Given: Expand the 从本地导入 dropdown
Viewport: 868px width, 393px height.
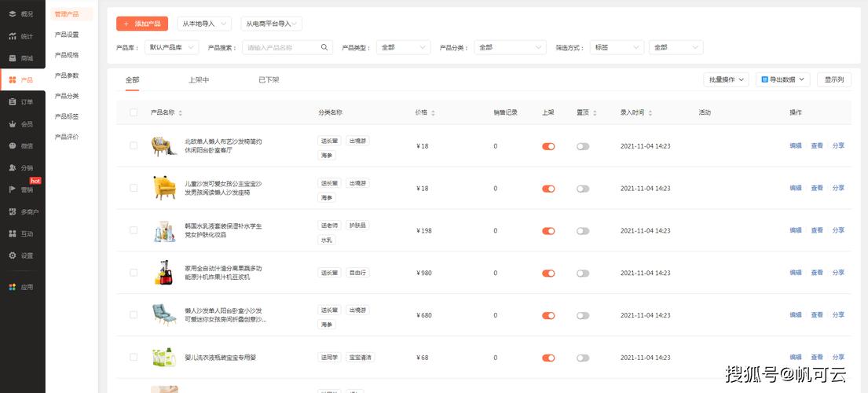Looking at the screenshot, I should [204, 24].
